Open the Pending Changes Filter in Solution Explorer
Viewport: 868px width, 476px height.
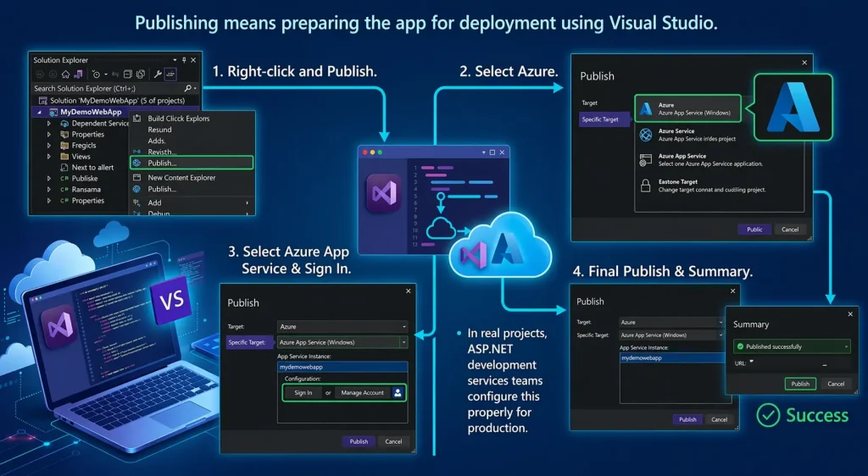[97, 74]
